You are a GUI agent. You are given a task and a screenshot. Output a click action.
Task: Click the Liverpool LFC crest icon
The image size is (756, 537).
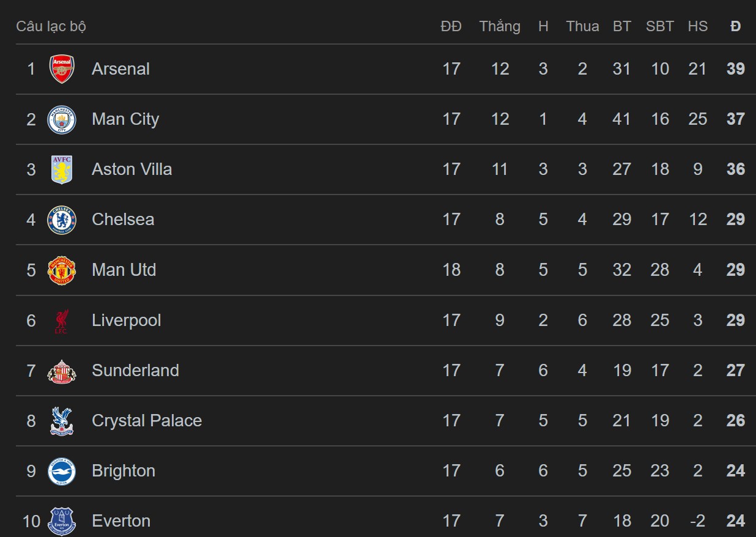pos(62,320)
